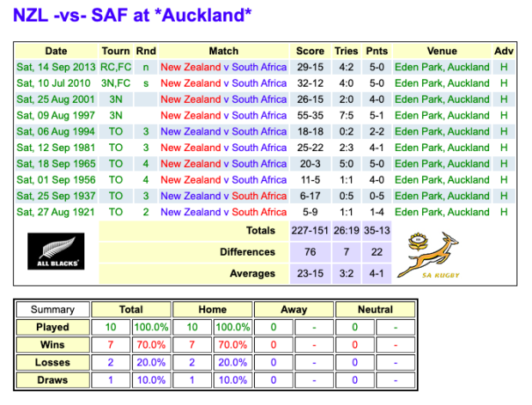Click the 35-13 totals points value
The width and height of the screenshot is (532, 405).
377,231
